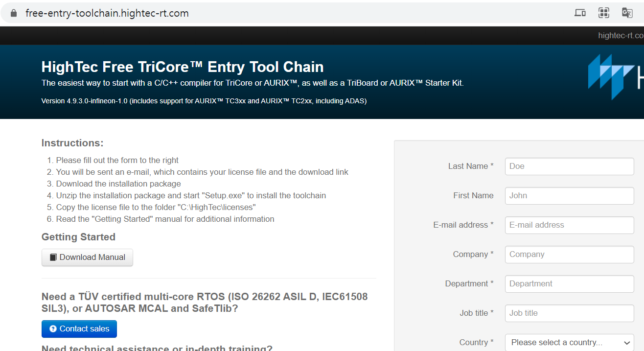This screenshot has height=351, width=644.
Task: Click the 'Need a TÜV certified multi-core RTOS' heading
Action: pos(205,303)
